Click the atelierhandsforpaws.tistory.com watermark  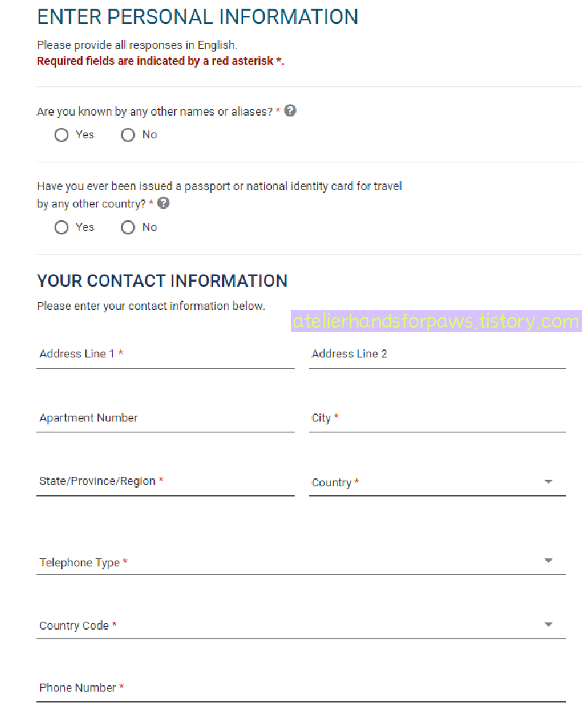pyautogui.click(x=436, y=321)
